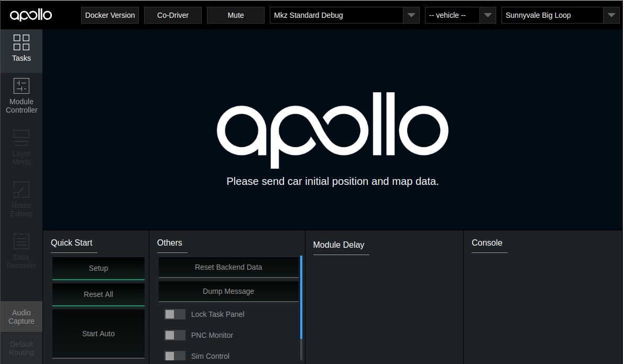Click the Module Delay heading

338,245
